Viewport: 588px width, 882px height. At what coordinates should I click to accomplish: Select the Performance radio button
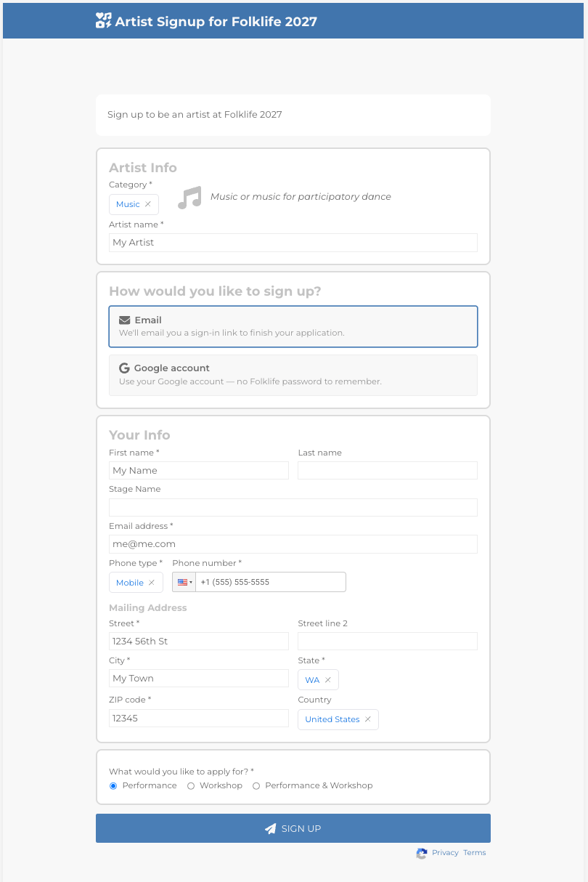[x=113, y=786]
